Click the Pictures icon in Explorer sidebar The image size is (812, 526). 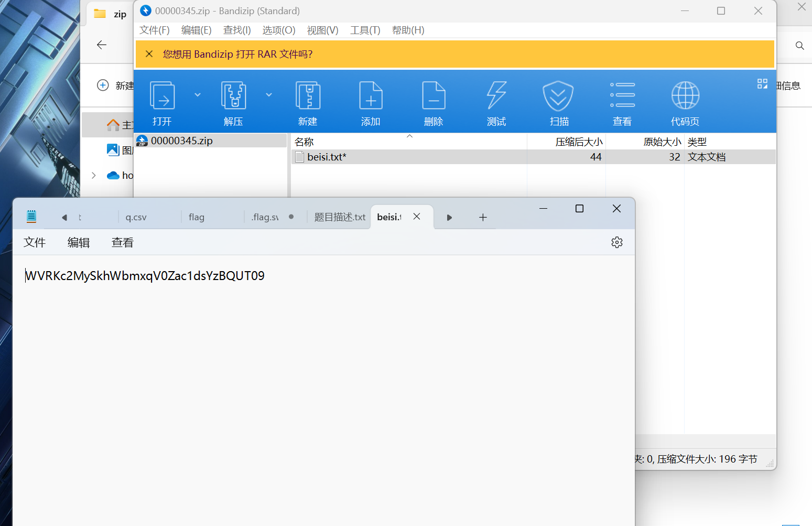(113, 150)
